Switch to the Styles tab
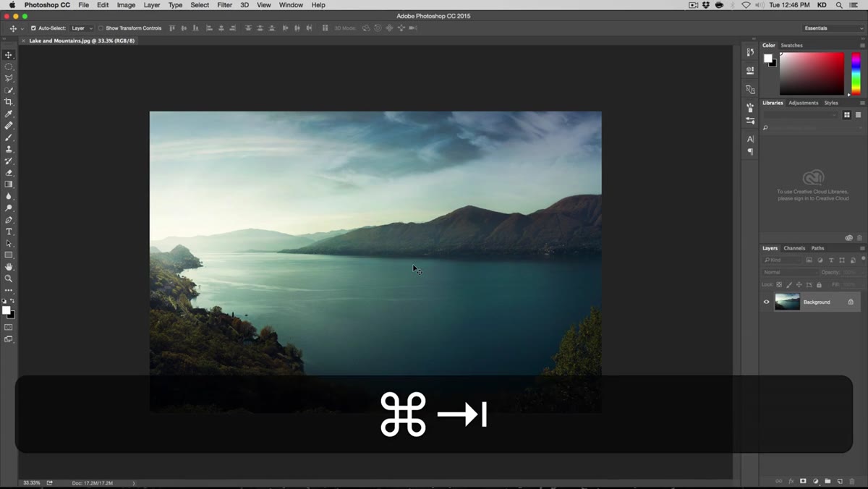 point(831,103)
